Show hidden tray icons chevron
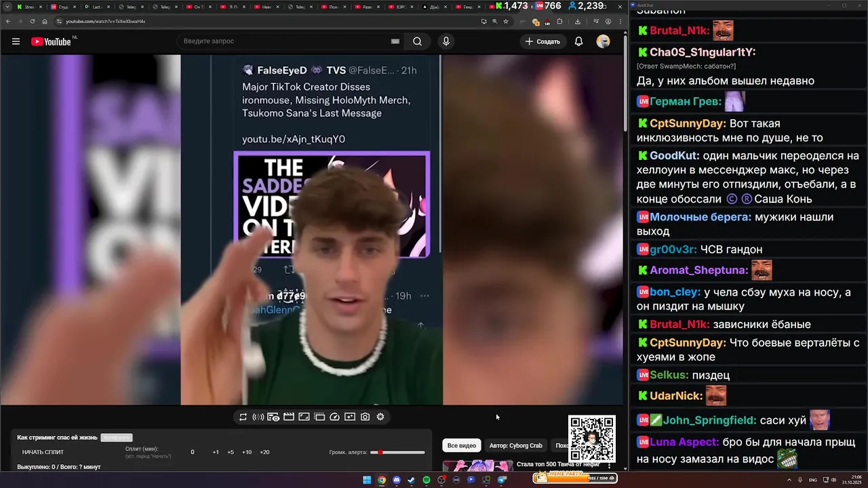The width and height of the screenshot is (868, 488). coord(791,480)
